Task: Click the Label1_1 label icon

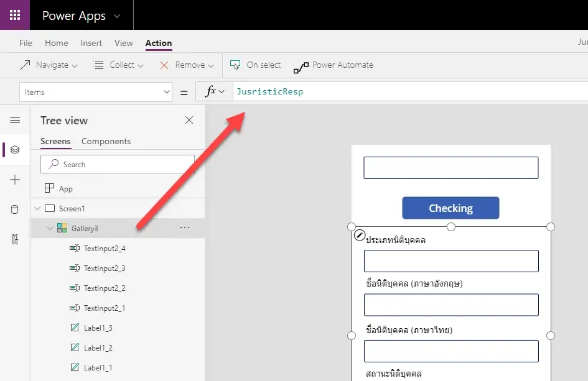Action: [x=75, y=367]
